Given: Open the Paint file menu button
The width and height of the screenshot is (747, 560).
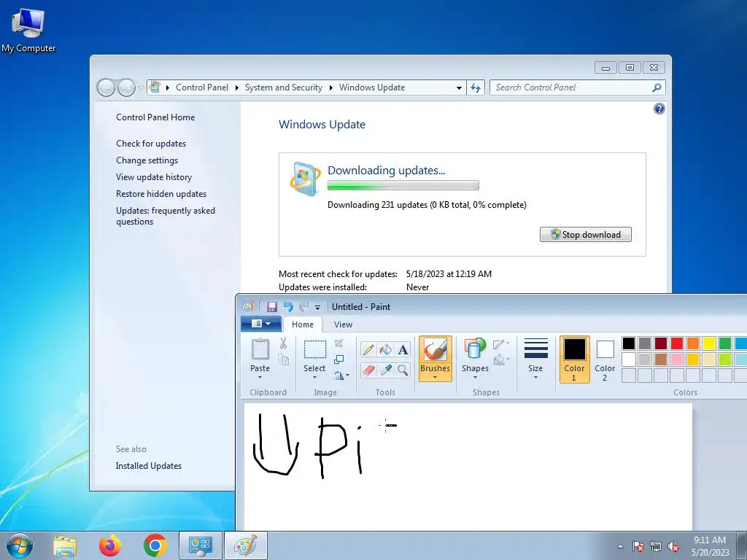Looking at the screenshot, I should click(x=261, y=324).
